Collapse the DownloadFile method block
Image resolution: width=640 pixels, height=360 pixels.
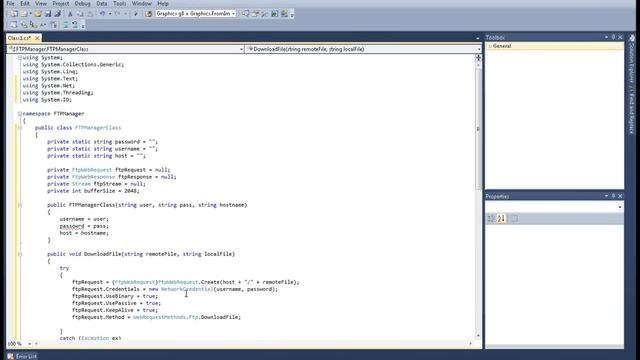(20, 254)
